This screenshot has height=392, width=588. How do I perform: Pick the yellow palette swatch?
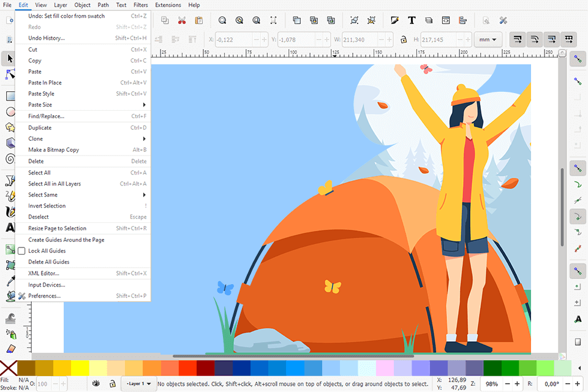(80, 368)
